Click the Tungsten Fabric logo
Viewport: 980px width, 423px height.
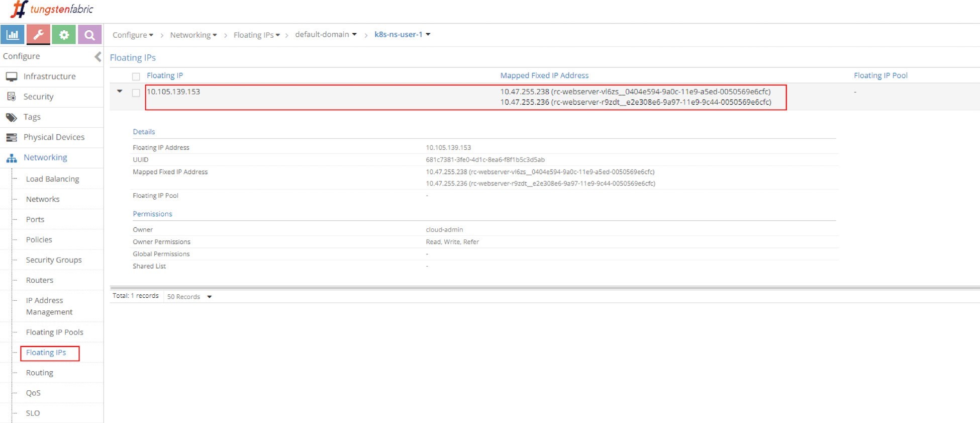tap(52, 9)
